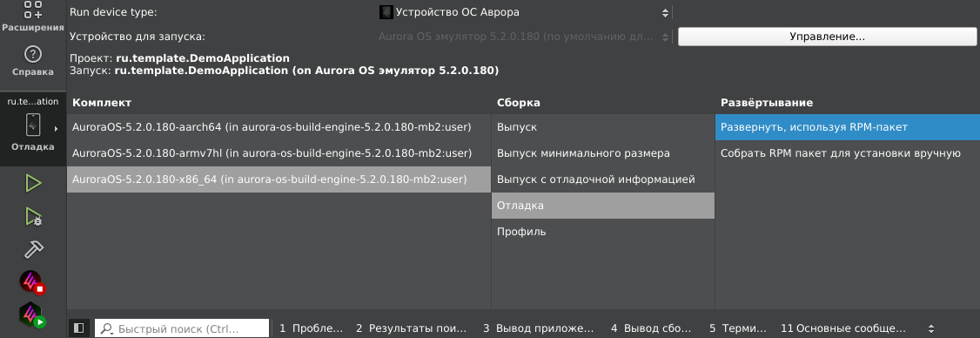Choose Выпуск с отладочной информацией build
The image size is (980, 338).
pyautogui.click(x=603, y=179)
